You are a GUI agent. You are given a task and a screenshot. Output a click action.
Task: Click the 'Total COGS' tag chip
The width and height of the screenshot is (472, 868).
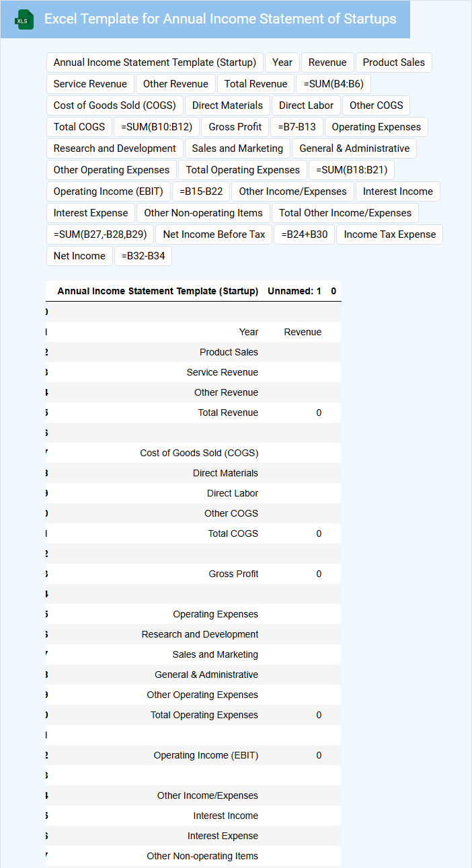79,127
